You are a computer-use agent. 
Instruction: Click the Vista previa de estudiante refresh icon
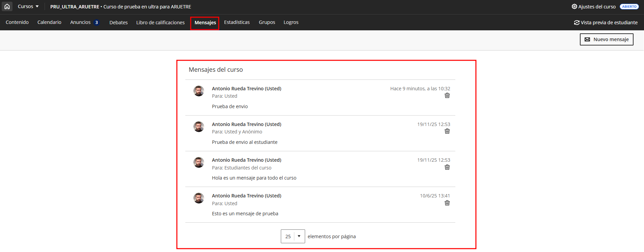coord(576,23)
